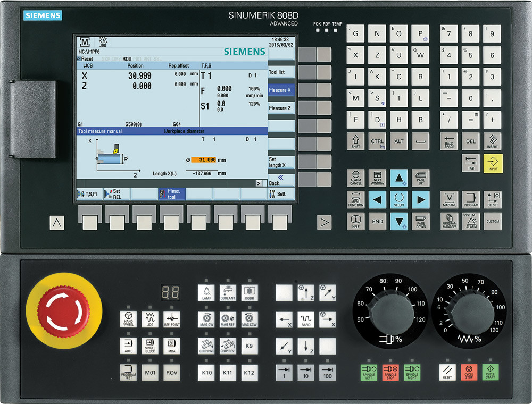Click the Sett. softkey on screen

(x=281, y=194)
